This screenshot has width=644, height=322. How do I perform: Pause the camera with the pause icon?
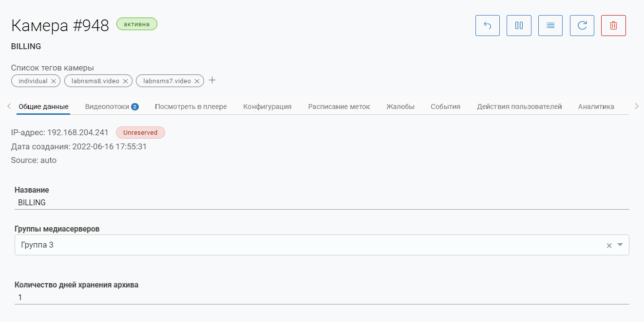point(519,26)
